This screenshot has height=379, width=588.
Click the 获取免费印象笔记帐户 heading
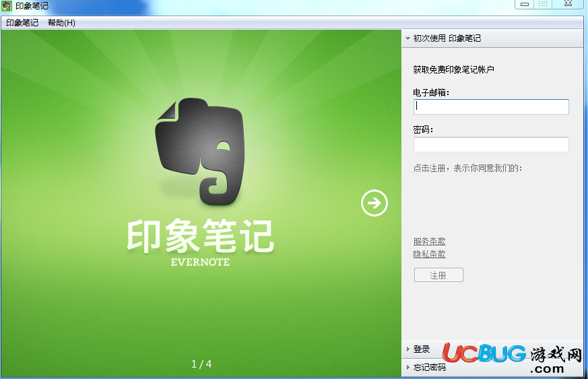pos(453,69)
